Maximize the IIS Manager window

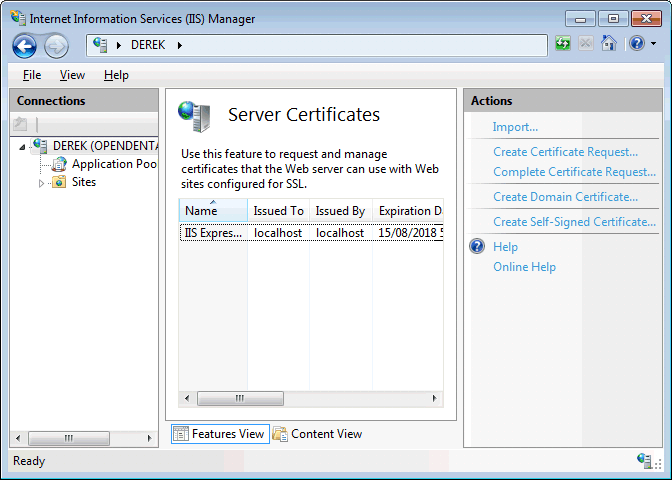coord(613,19)
